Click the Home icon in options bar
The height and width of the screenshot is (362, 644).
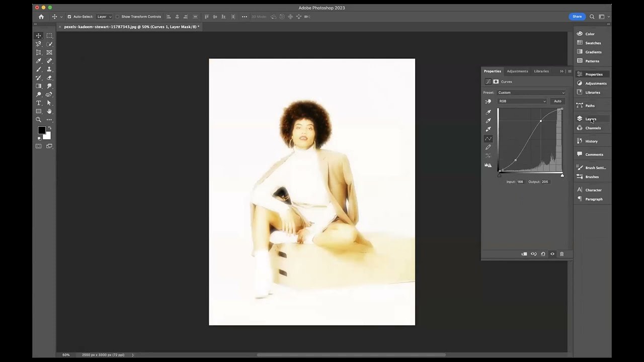pos(41,17)
